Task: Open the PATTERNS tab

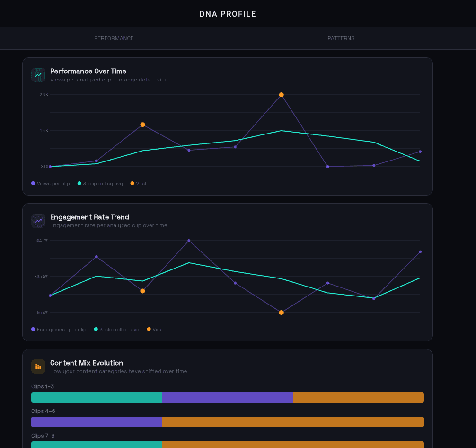Action: (x=341, y=38)
